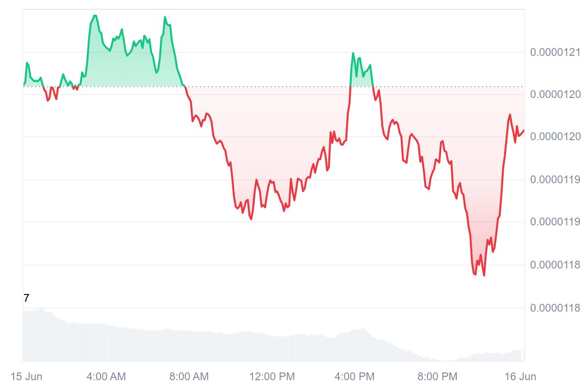Select the 12:00 PM time label

point(272,377)
